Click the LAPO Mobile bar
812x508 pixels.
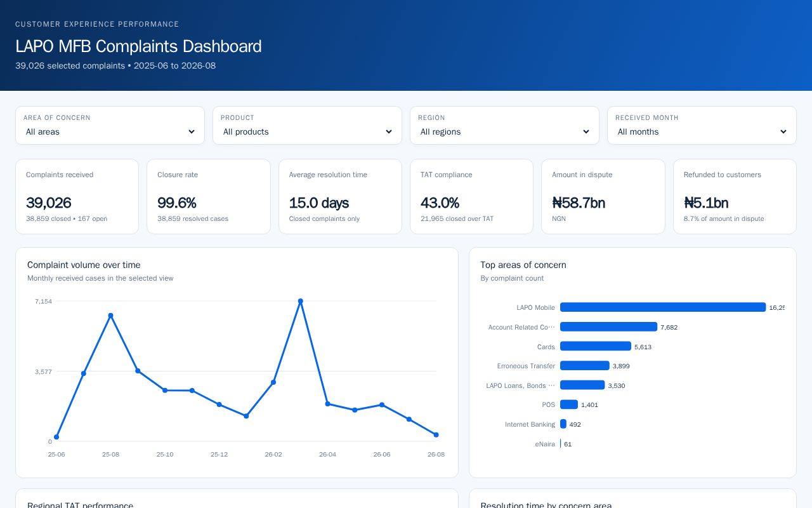click(663, 307)
